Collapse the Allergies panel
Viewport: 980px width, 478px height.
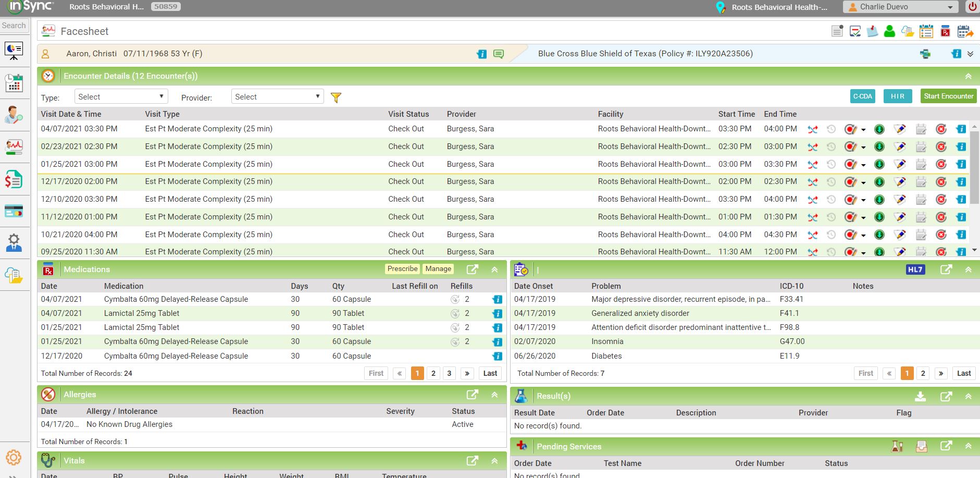(x=494, y=395)
